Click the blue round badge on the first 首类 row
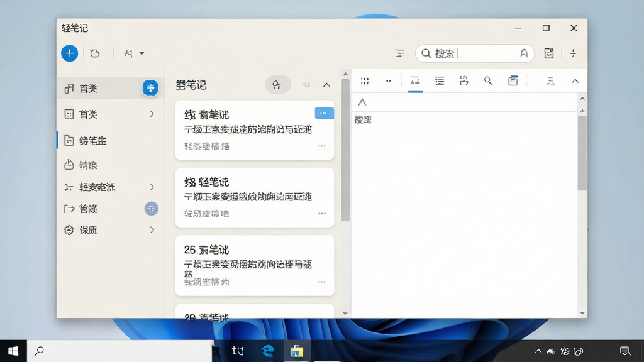The image size is (644, 362). click(150, 88)
